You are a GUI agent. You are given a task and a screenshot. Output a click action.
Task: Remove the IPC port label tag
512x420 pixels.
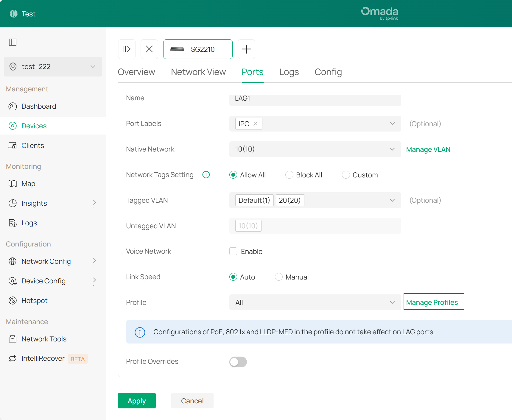click(255, 124)
